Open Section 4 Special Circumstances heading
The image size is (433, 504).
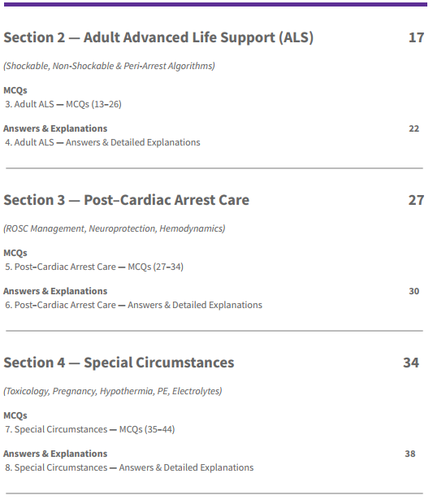point(119,363)
